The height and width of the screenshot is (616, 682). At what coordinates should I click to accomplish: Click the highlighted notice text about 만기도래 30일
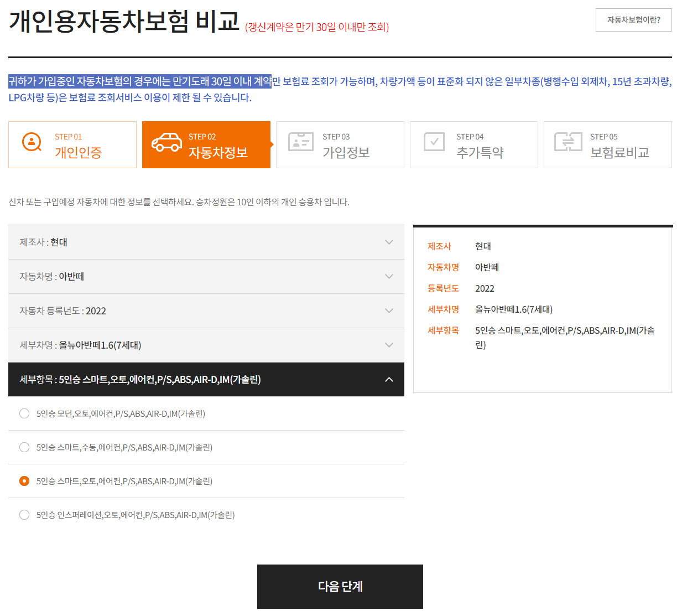[x=140, y=81]
